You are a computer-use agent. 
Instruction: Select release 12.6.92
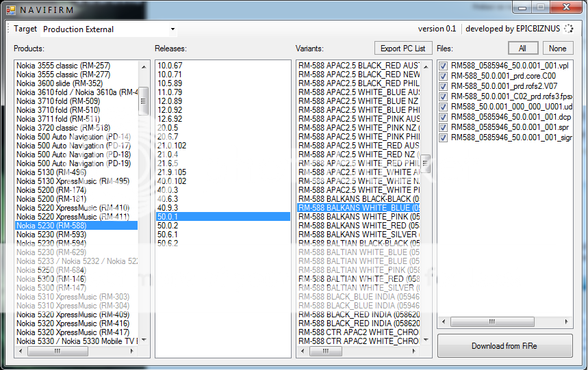tap(223, 119)
